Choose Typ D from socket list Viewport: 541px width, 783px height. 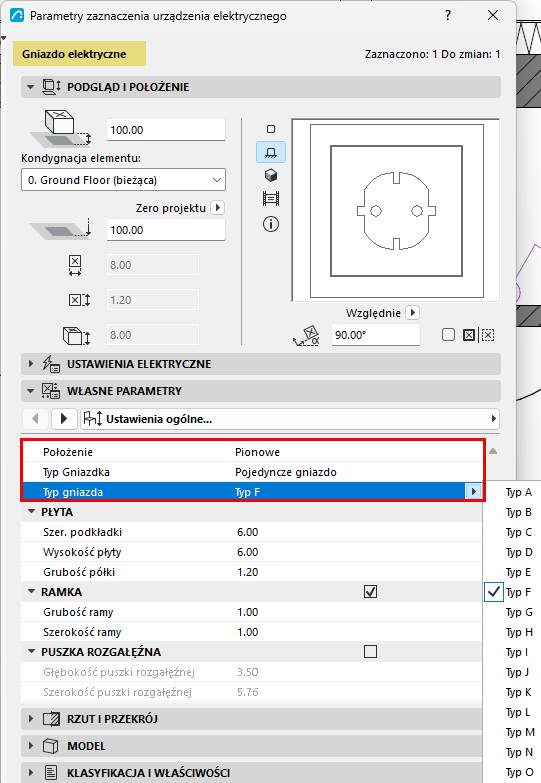519,552
